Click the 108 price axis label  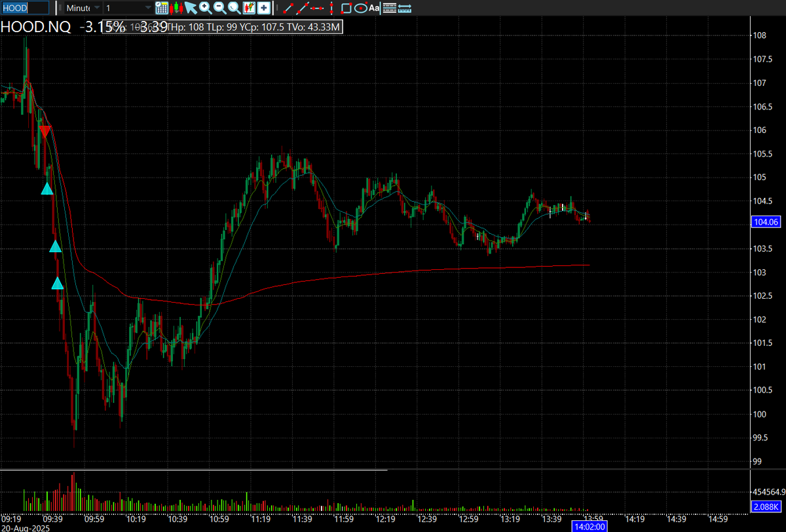tap(760, 36)
